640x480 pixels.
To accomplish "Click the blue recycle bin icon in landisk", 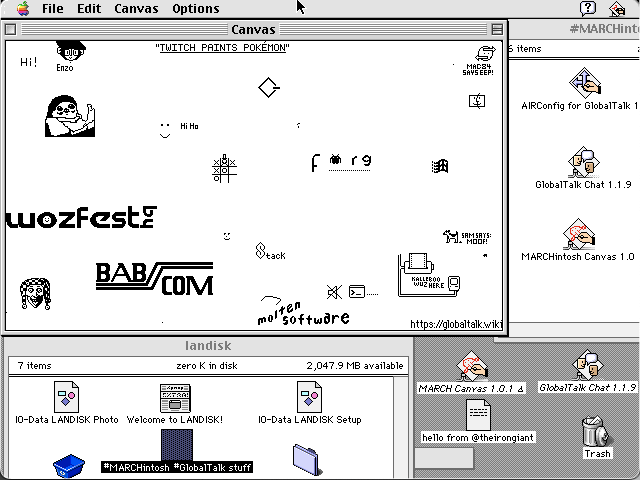I will pos(68,465).
